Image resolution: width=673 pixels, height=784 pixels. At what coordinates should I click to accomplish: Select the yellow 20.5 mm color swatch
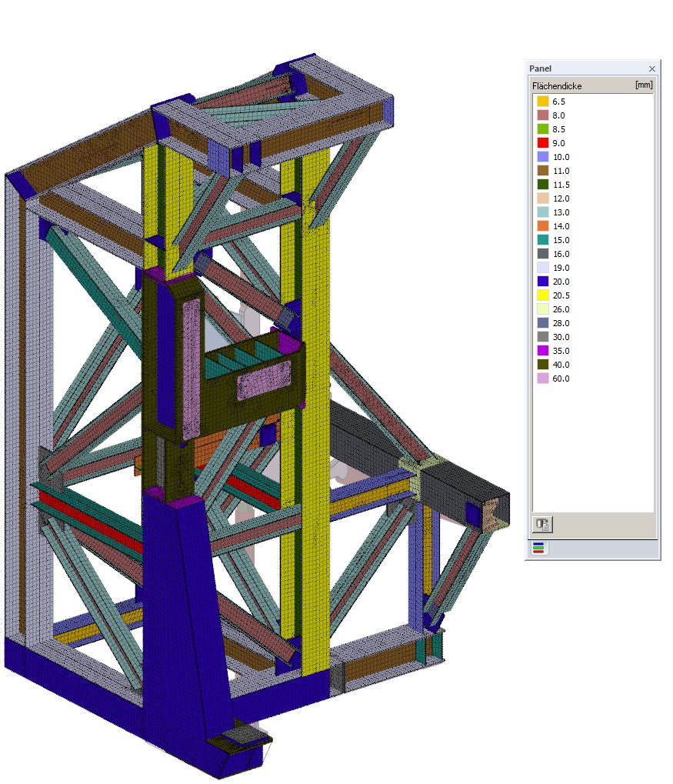click(x=543, y=295)
